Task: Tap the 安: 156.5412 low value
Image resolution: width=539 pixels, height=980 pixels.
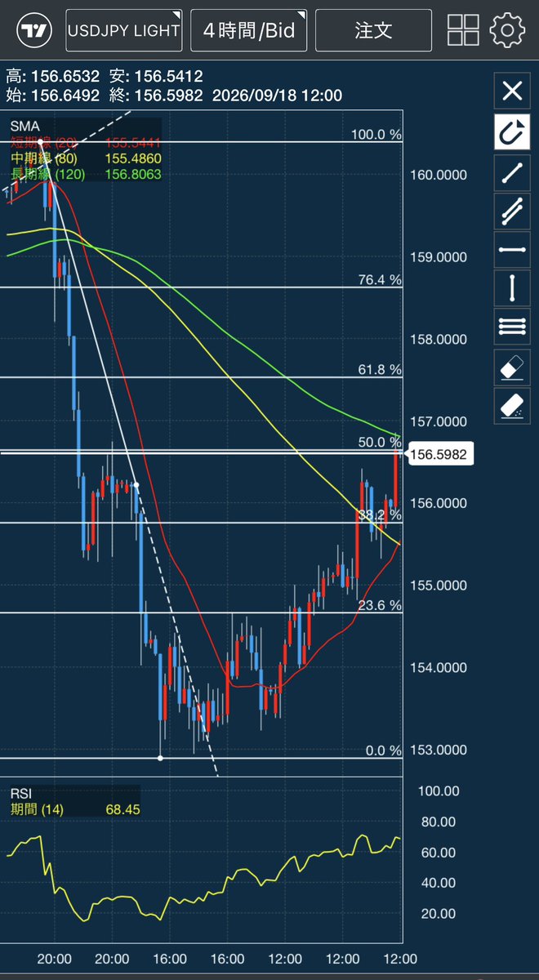Action: click(x=157, y=76)
